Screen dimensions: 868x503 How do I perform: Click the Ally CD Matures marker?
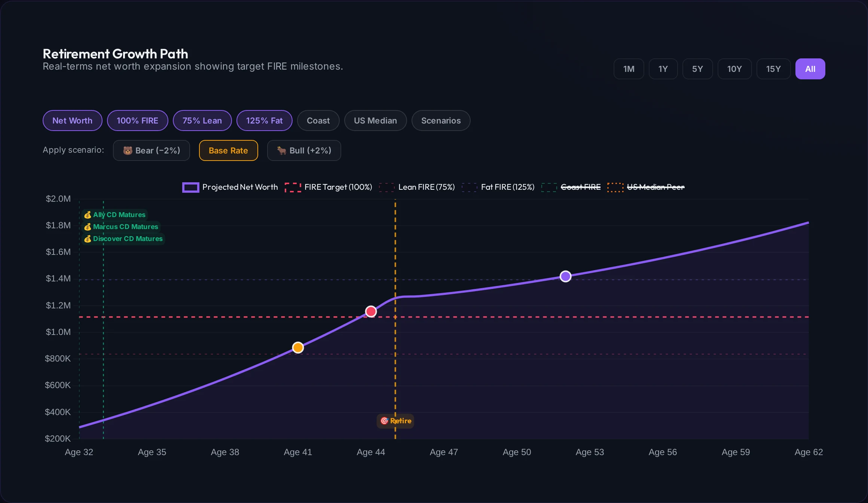[114, 215]
